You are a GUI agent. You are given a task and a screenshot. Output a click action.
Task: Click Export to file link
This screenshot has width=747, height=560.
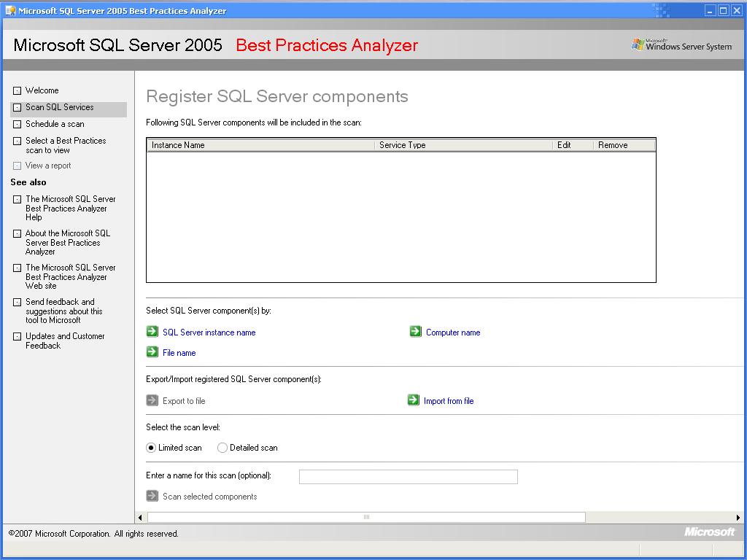pyautogui.click(x=184, y=401)
